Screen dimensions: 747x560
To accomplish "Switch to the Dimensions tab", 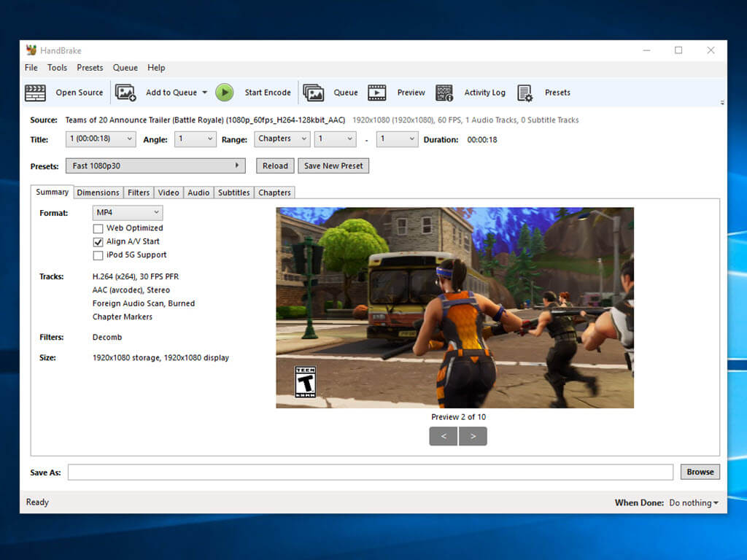I will pyautogui.click(x=98, y=192).
